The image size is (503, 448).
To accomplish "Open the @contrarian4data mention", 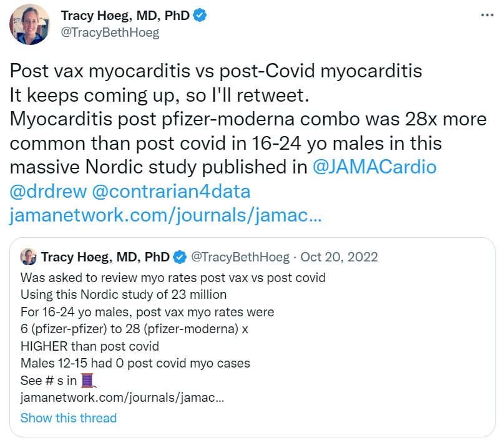I will pyautogui.click(x=171, y=192).
